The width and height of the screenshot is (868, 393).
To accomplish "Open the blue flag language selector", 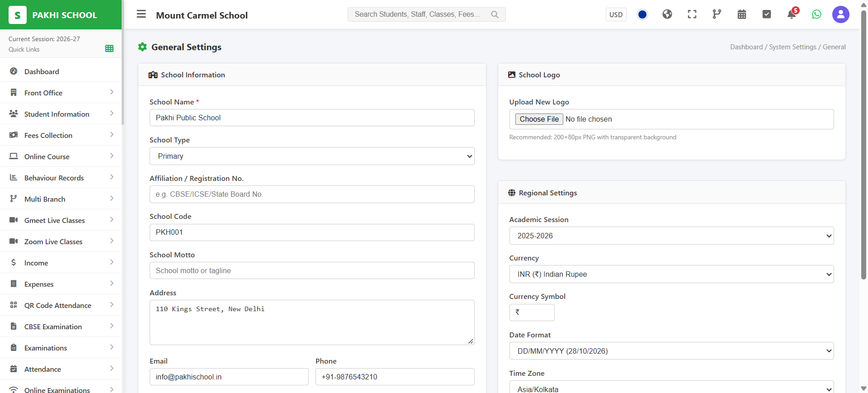I will tap(642, 14).
